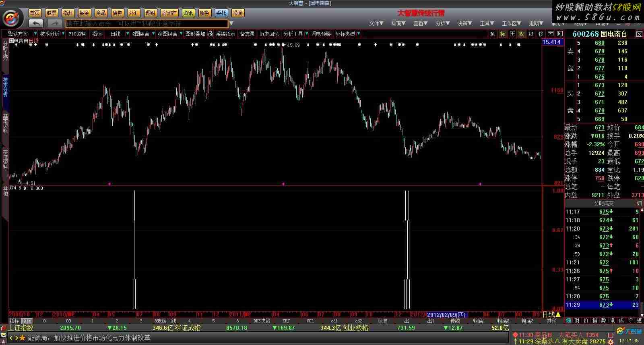Switch to the 财 tab in right panel
This screenshot has height=345, width=644.
(577, 321)
